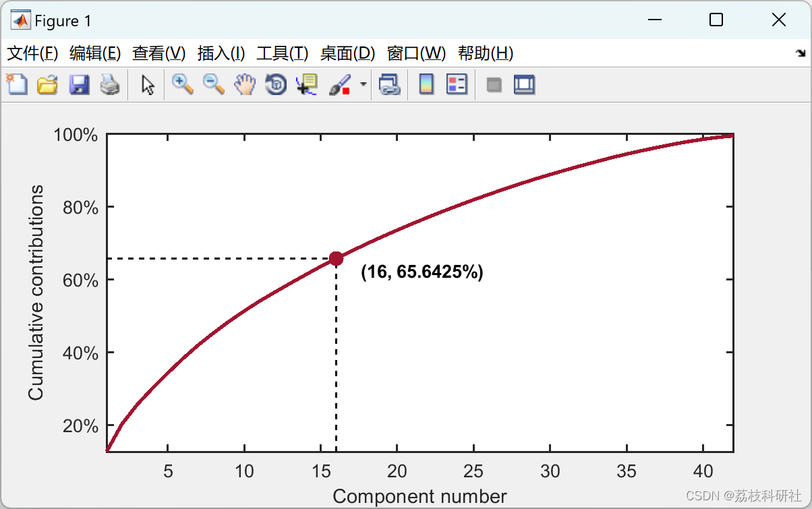Open the 窗口(W) menu
812x509 pixels.
click(x=417, y=53)
